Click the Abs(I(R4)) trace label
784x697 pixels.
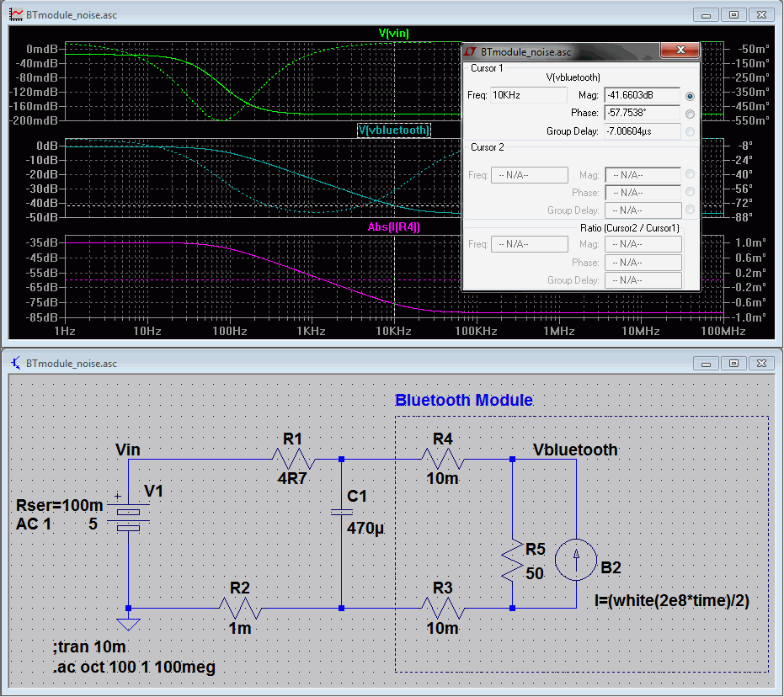click(x=393, y=227)
